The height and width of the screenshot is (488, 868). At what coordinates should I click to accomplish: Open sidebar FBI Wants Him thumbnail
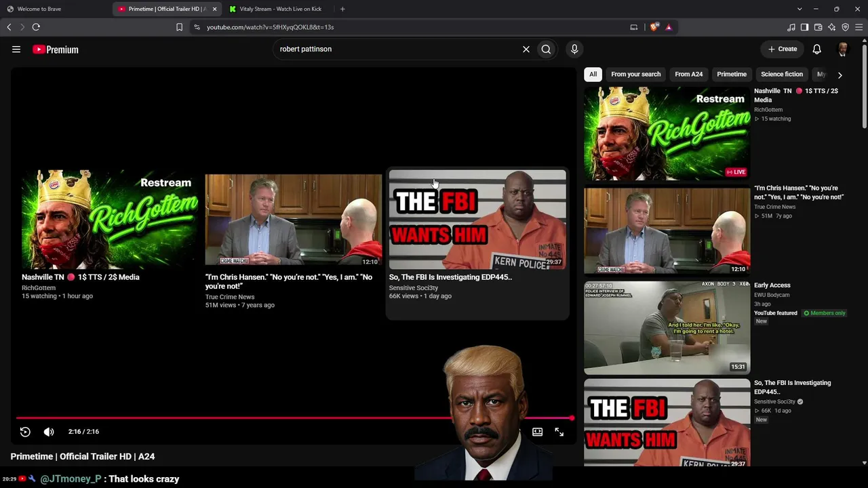coord(667,423)
